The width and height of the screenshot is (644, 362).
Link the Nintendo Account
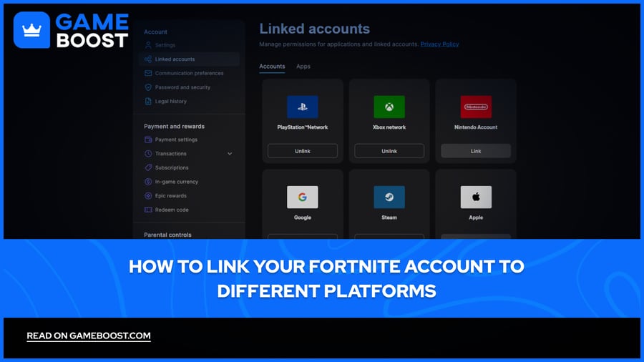(476, 151)
